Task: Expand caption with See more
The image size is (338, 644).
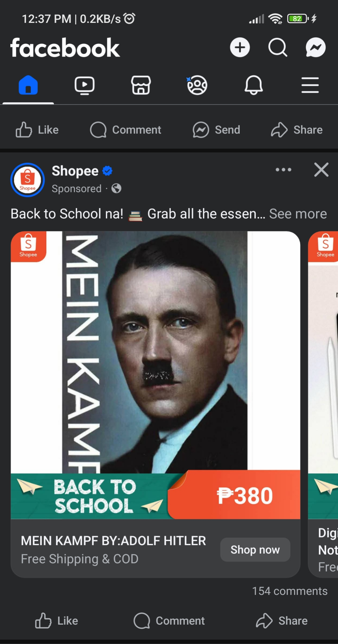Action: [x=298, y=214]
